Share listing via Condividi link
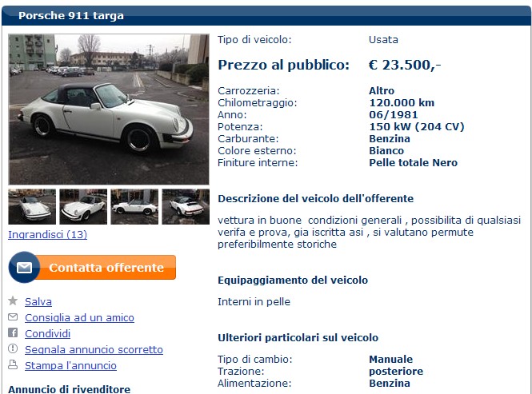532x394 pixels. tap(47, 333)
